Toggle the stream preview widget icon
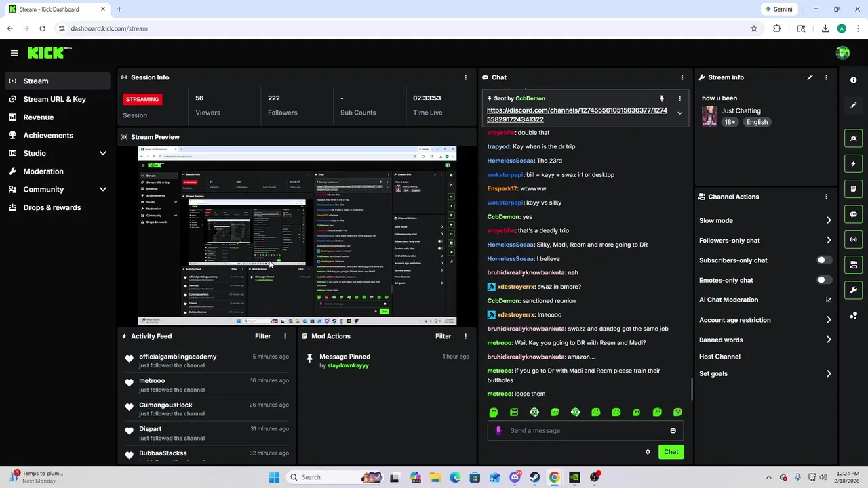Image resolution: width=868 pixels, height=488 pixels. 853,138
